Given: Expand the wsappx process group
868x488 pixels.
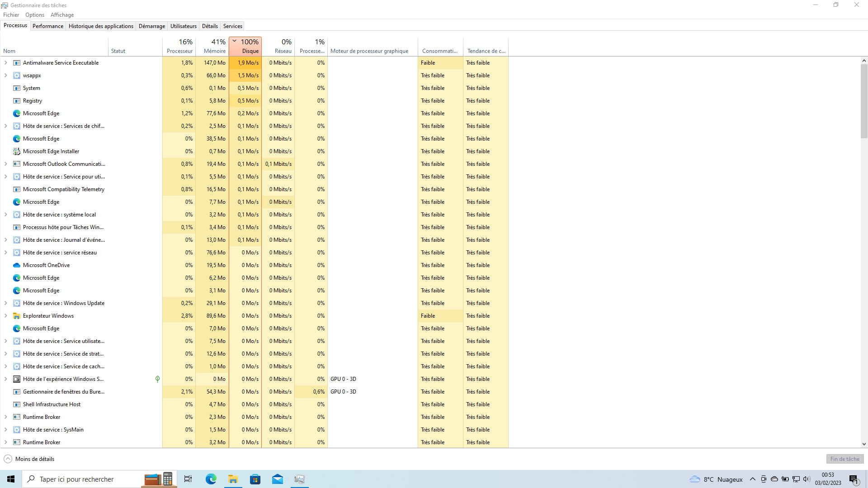Looking at the screenshot, I should (5, 75).
